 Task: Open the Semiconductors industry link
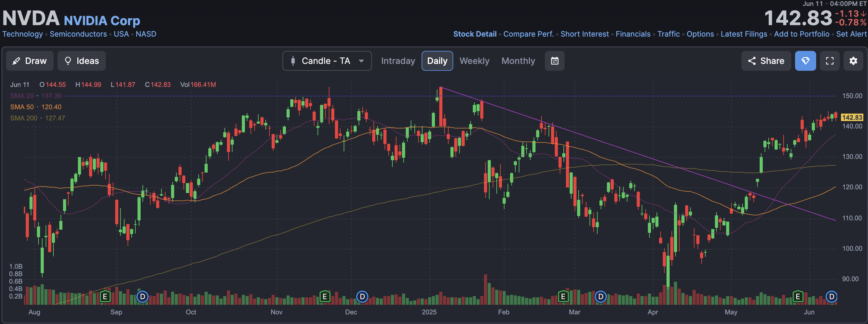[x=78, y=34]
